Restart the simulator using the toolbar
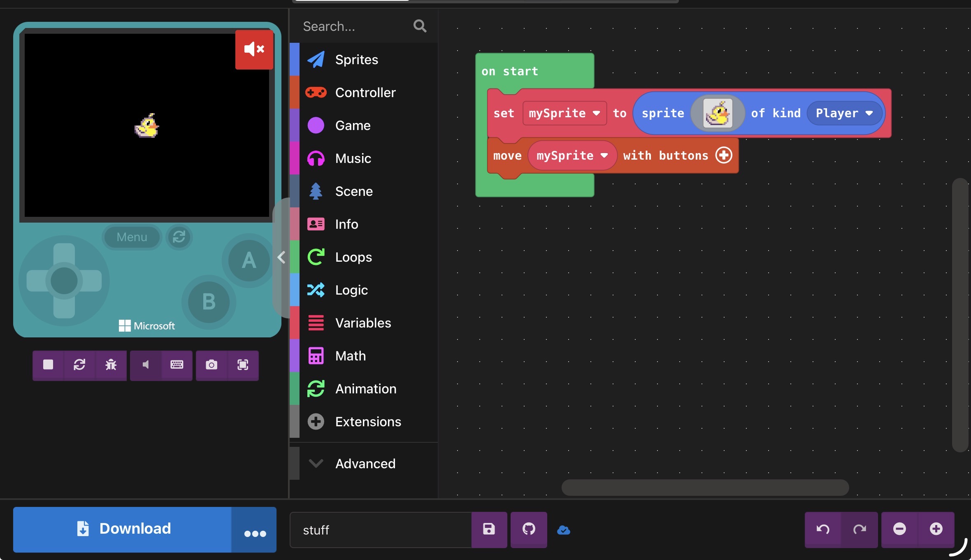Image resolution: width=971 pixels, height=560 pixels. [79, 365]
